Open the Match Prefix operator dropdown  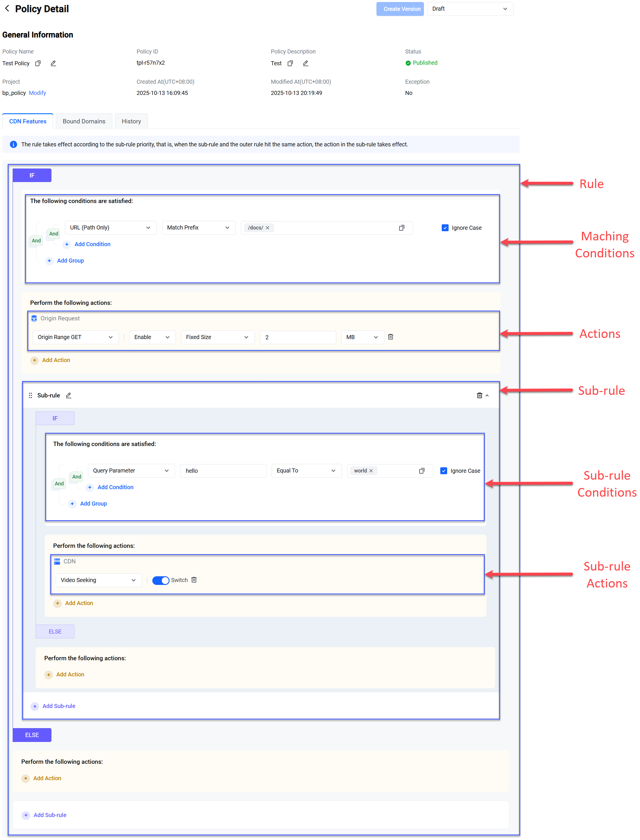(198, 227)
